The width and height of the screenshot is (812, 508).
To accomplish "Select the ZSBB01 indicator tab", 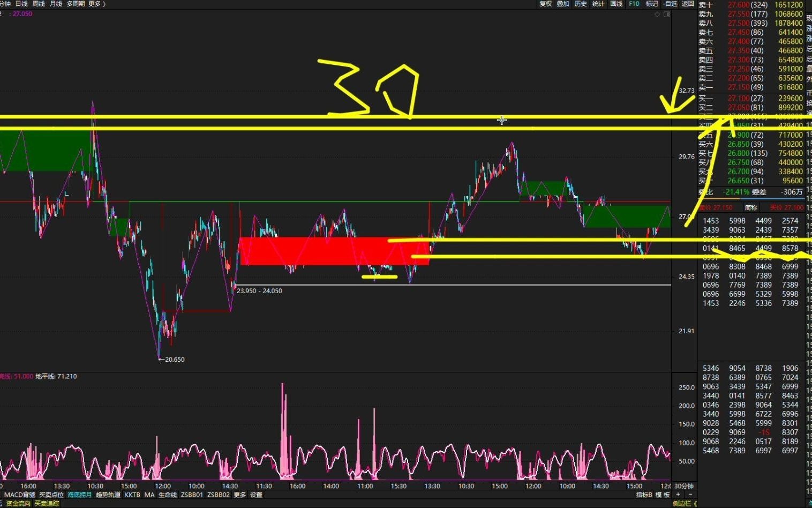I will (x=192, y=495).
